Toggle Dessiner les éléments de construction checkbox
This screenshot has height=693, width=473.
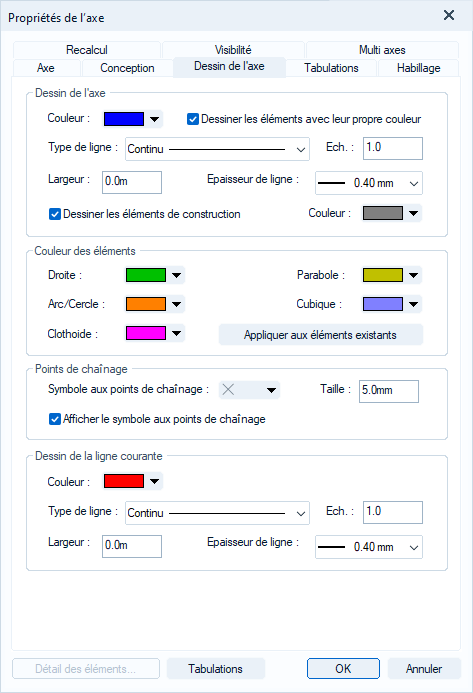click(x=55, y=214)
